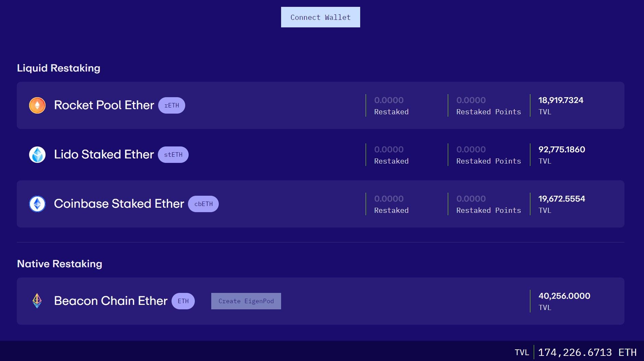Click the Rocket Pool Ether token logo
Image resolution: width=644 pixels, height=361 pixels.
[37, 105]
